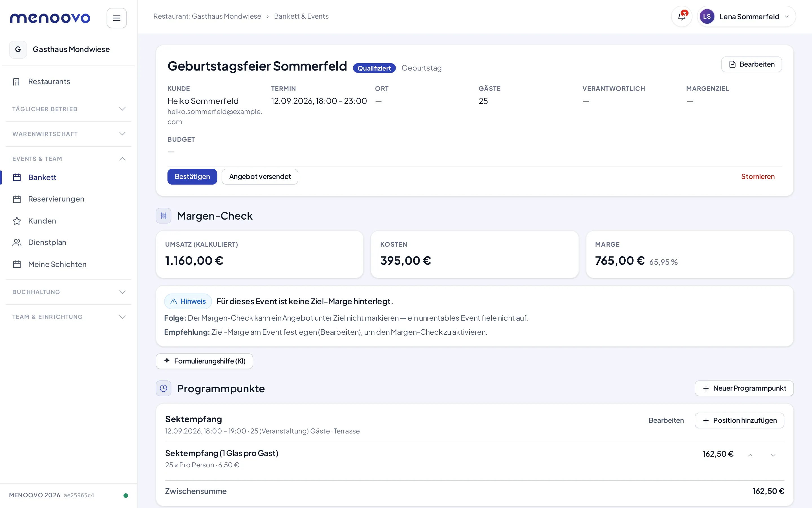The width and height of the screenshot is (812, 508).
Task: Click Stornieren to cancel the event
Action: point(758,177)
